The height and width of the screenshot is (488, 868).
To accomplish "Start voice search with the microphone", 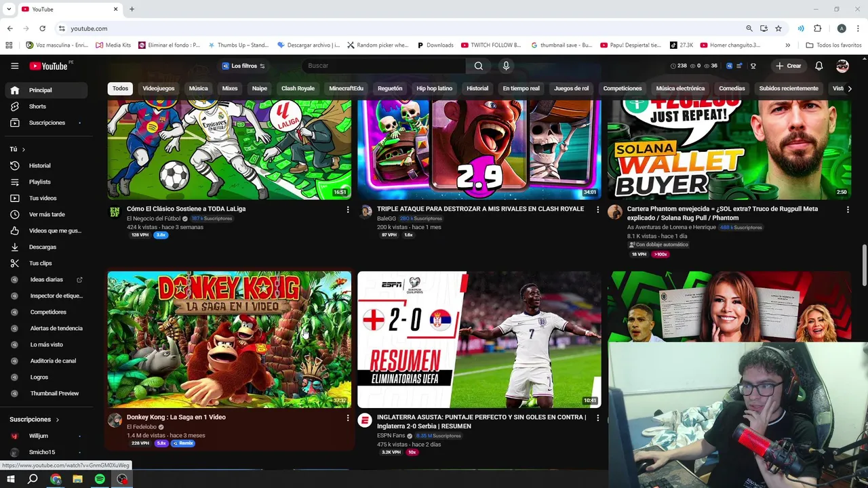I will coord(505,66).
